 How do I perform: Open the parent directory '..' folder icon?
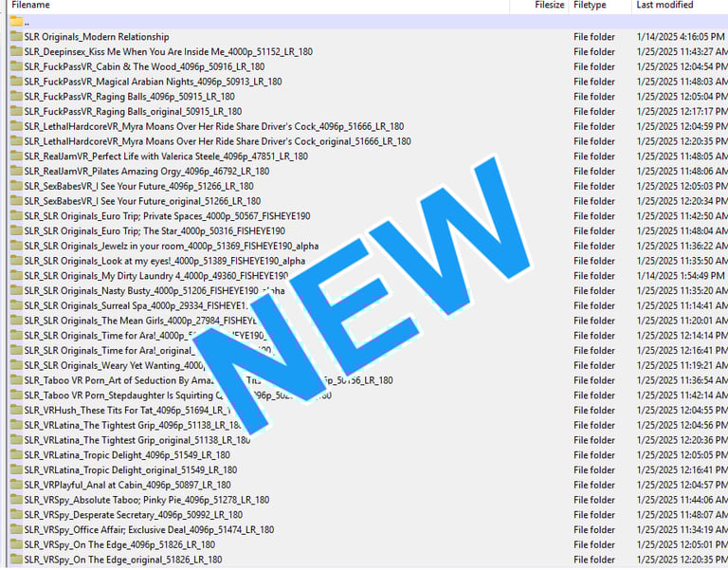[x=17, y=22]
